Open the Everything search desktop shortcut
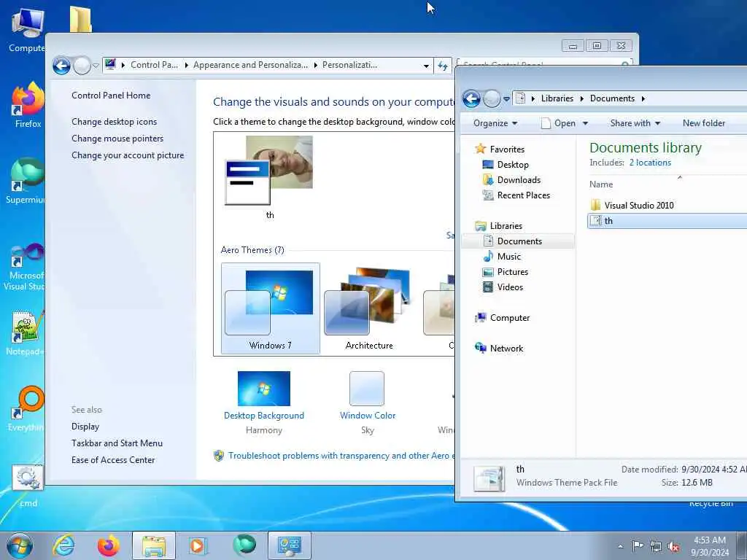This screenshot has width=747, height=560. (x=27, y=408)
